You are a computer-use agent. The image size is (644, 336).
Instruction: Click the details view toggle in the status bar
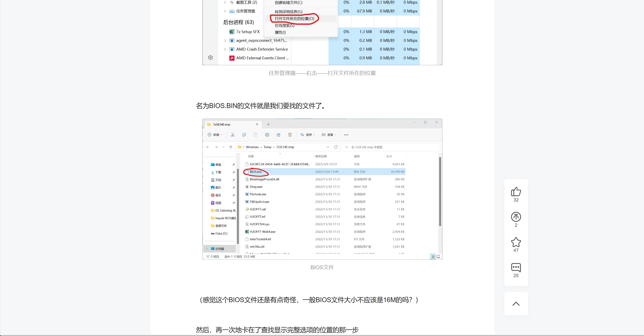[x=433, y=257]
